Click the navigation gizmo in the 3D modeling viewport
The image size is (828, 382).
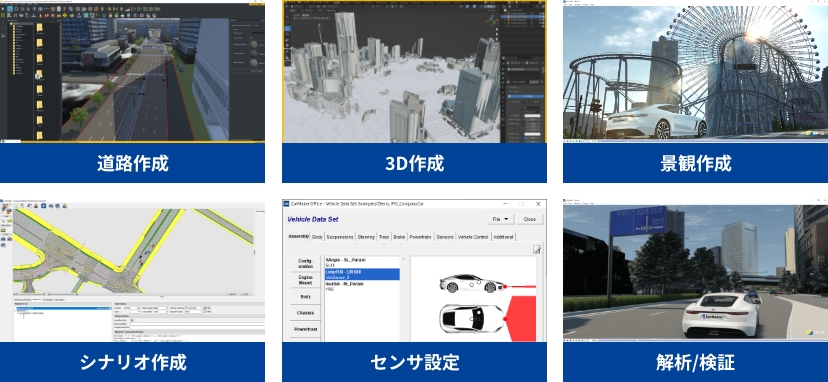pos(491,21)
